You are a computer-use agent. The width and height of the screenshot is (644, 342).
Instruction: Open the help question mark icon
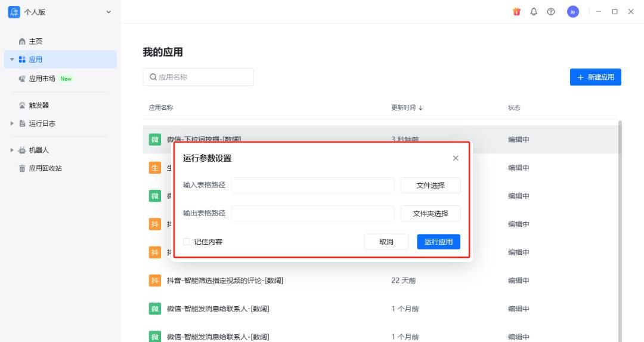click(551, 12)
